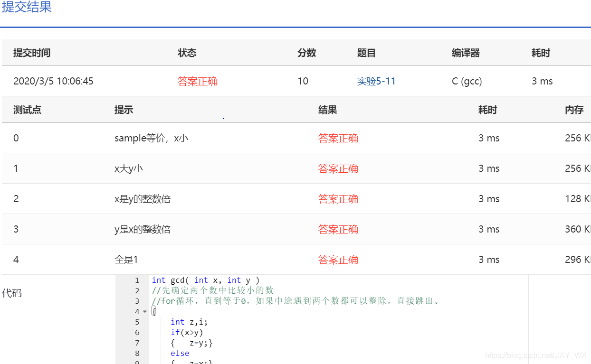Click 3 ms time for test point 0

coord(489,138)
